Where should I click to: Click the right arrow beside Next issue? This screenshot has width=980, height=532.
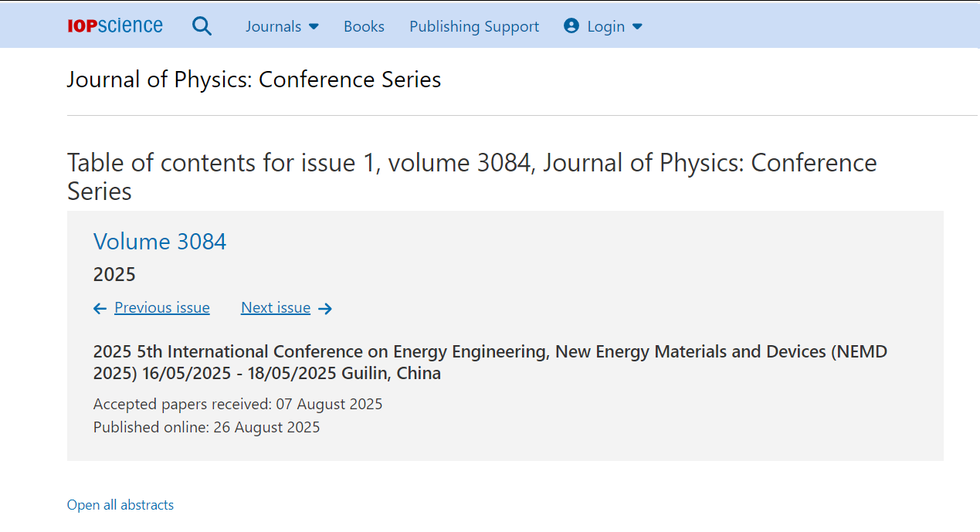[x=325, y=309]
